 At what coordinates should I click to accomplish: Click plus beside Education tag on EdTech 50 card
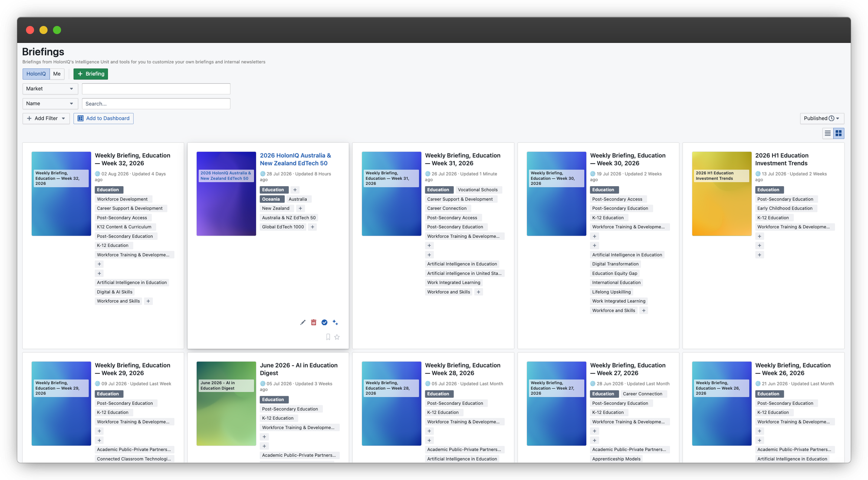[x=295, y=190]
